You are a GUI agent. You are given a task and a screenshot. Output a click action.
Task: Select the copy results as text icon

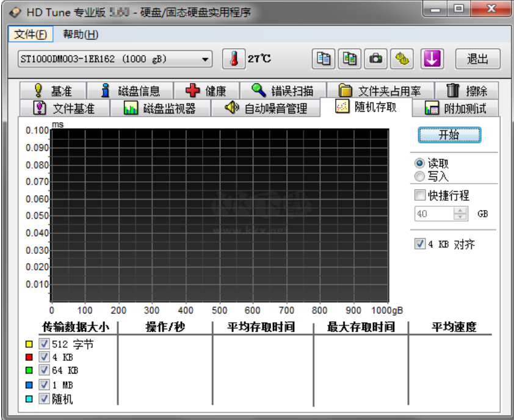(x=324, y=59)
